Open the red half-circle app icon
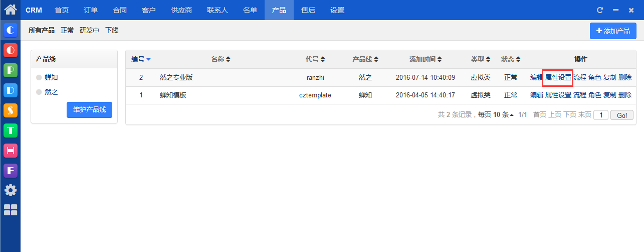 [11, 50]
